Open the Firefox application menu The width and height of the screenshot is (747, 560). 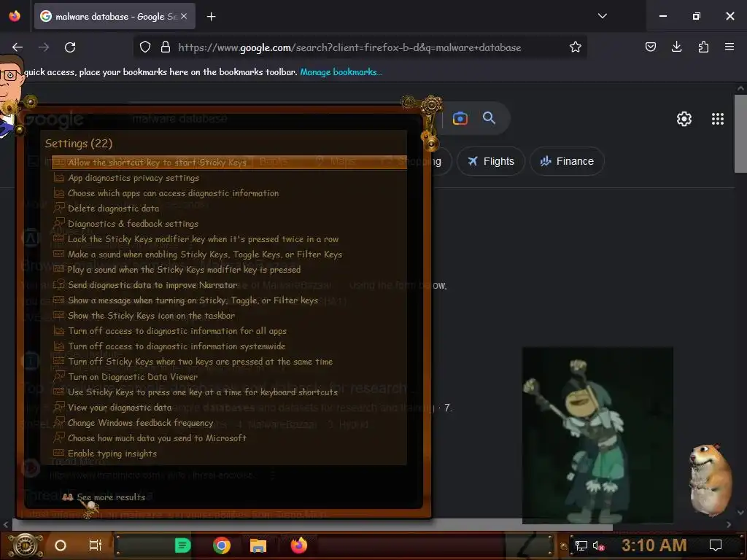pos(729,47)
